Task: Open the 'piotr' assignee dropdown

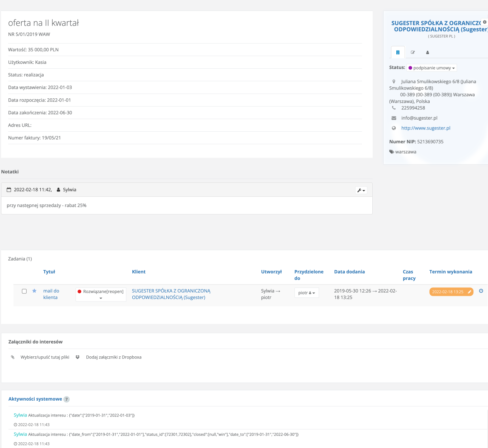Action: coord(306,293)
